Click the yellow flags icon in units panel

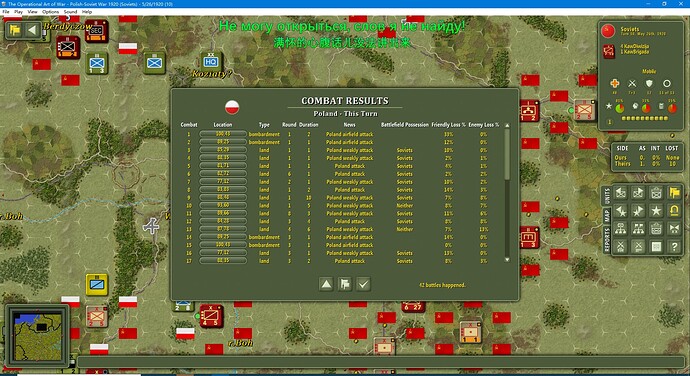(674, 193)
